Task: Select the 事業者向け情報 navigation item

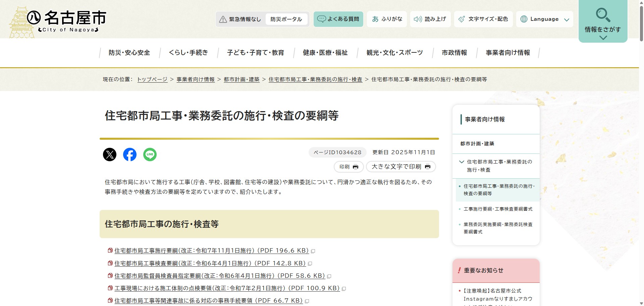Action: coord(507,53)
